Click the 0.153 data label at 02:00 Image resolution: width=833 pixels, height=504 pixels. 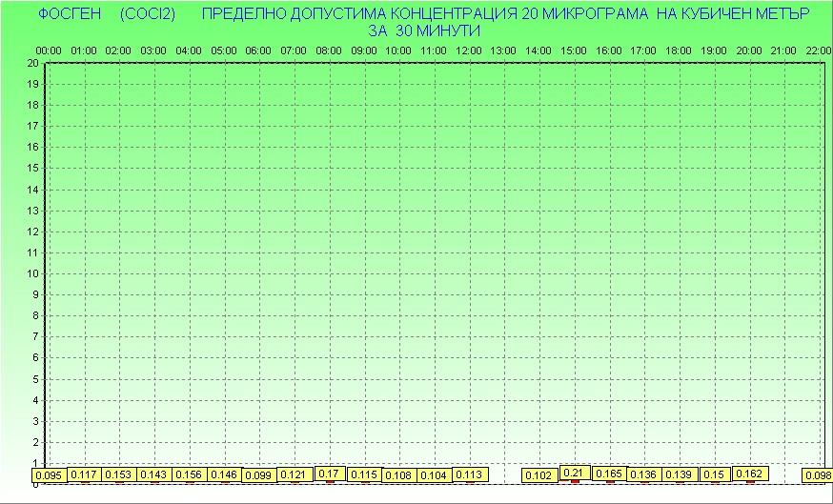(x=118, y=474)
